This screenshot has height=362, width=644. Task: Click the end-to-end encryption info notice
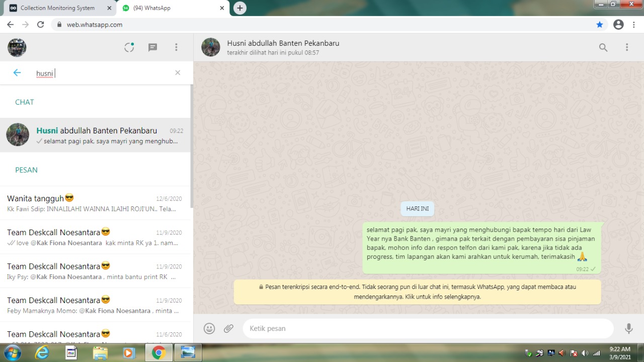click(417, 292)
